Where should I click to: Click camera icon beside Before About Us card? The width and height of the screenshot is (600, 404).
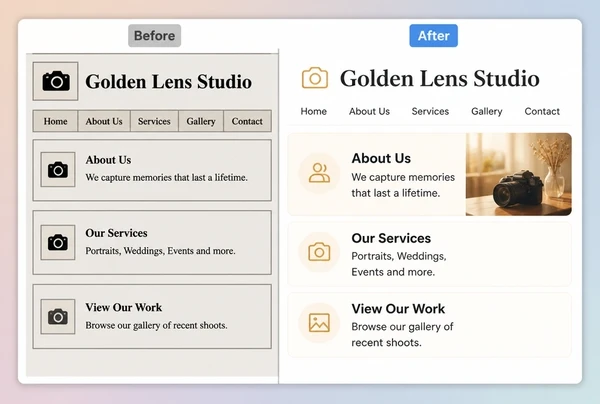click(58, 169)
